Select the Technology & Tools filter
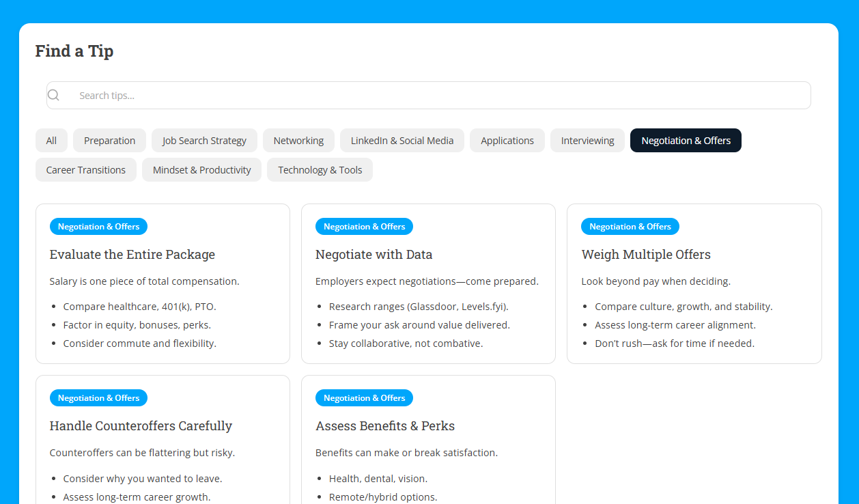This screenshot has width=859, height=504. pyautogui.click(x=320, y=169)
